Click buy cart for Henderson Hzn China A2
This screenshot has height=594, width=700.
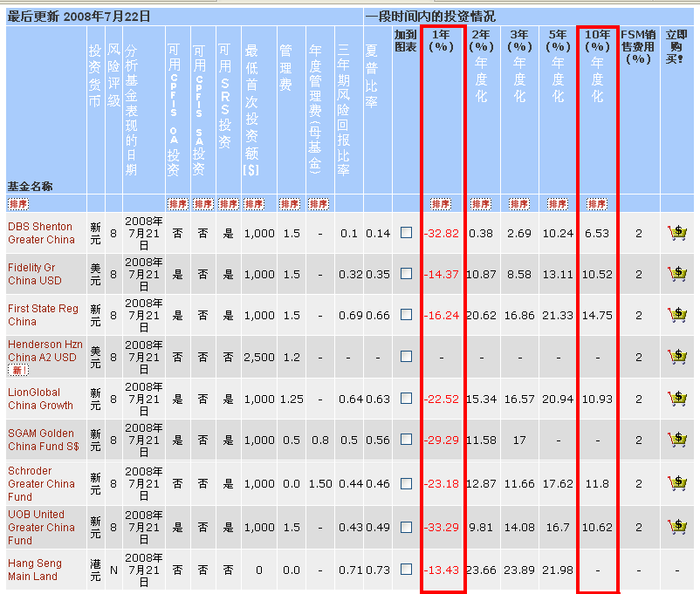[676, 357]
